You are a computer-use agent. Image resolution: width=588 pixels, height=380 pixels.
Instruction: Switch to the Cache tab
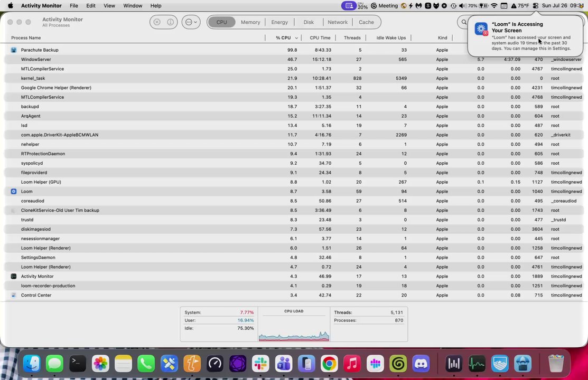(x=366, y=22)
